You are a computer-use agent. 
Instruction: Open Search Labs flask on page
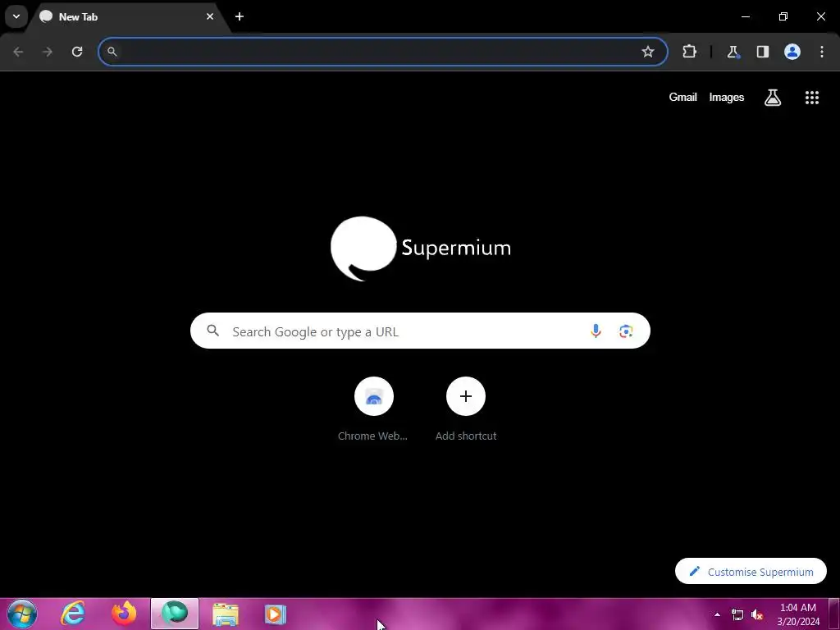point(773,98)
